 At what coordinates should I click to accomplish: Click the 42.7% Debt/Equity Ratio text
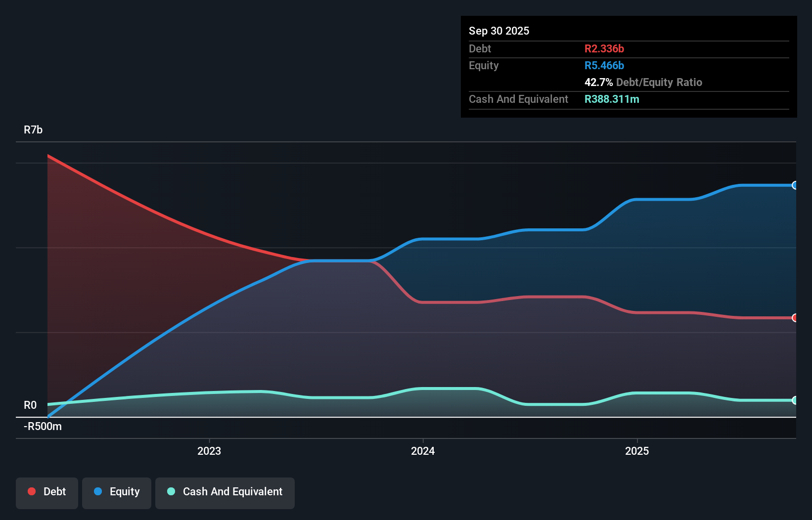point(643,82)
